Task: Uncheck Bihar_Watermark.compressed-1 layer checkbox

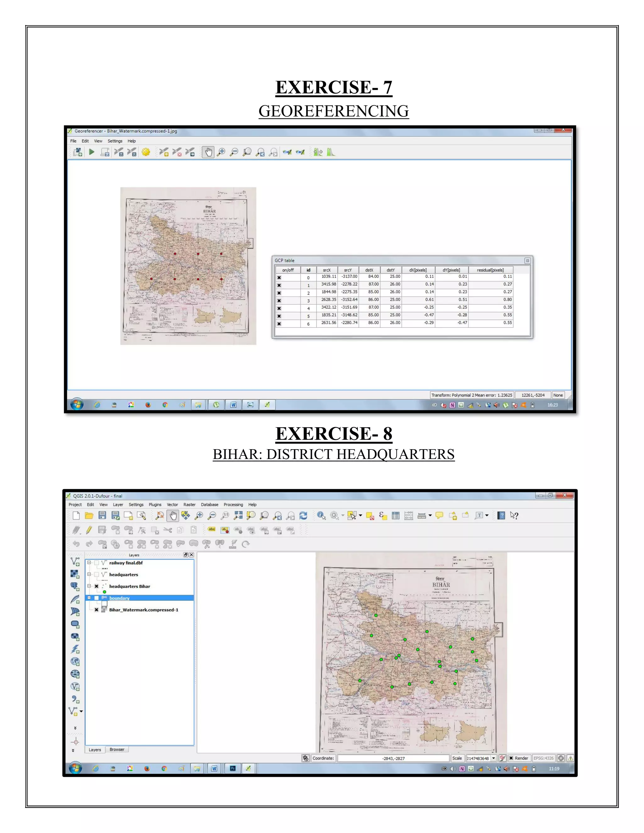Action: pyautogui.click(x=97, y=610)
